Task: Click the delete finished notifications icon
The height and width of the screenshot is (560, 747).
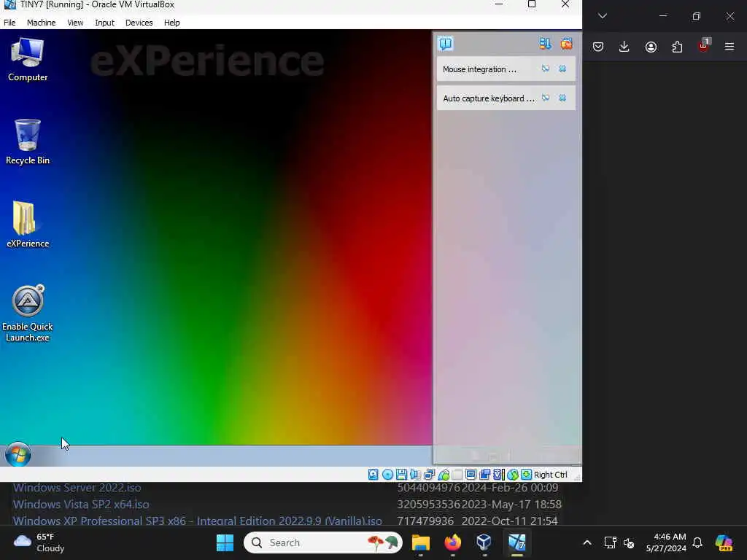Action: [566, 44]
